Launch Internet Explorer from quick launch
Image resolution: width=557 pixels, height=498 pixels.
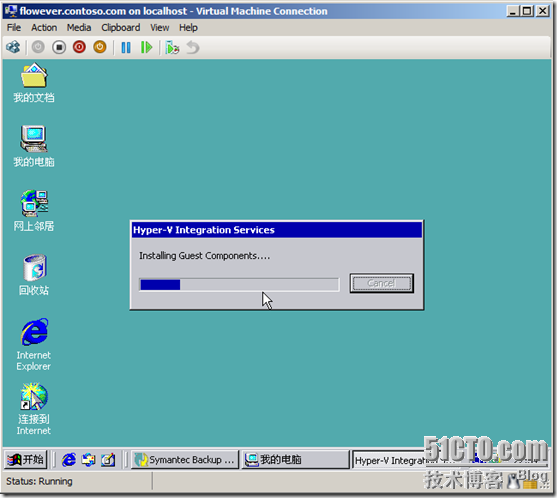69,460
